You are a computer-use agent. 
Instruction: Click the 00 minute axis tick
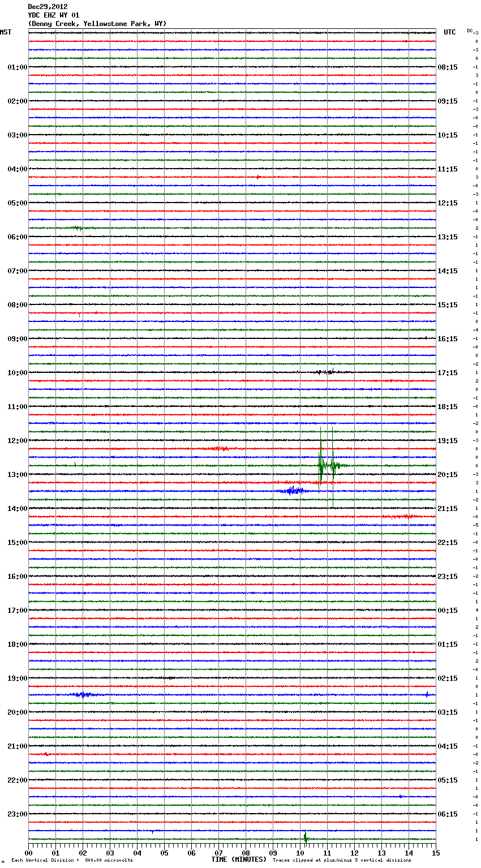pyautogui.click(x=28, y=853)
